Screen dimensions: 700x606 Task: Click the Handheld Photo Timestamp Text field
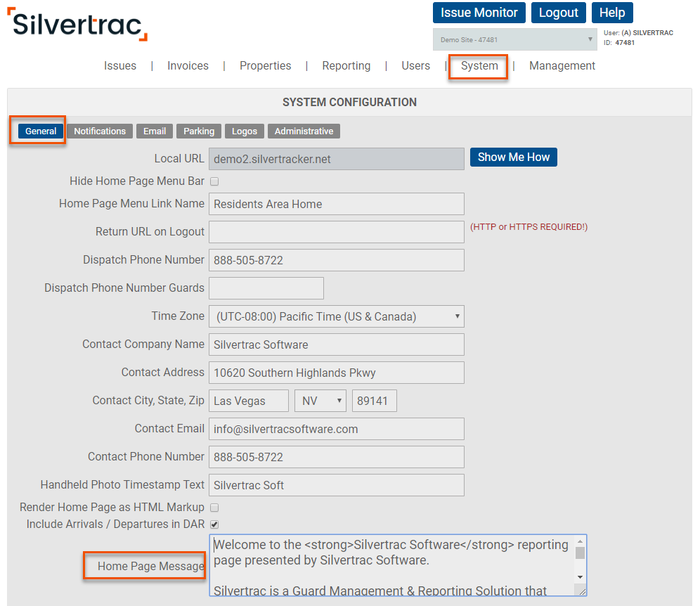[337, 485]
